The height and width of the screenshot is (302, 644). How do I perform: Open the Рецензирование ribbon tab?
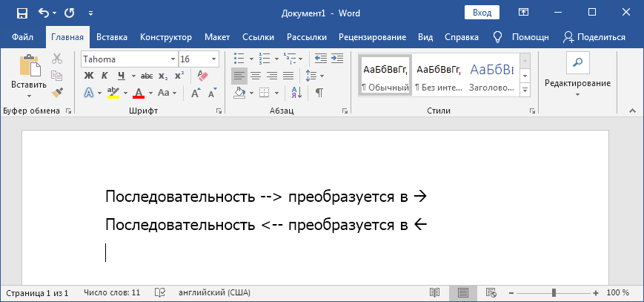pyautogui.click(x=372, y=37)
